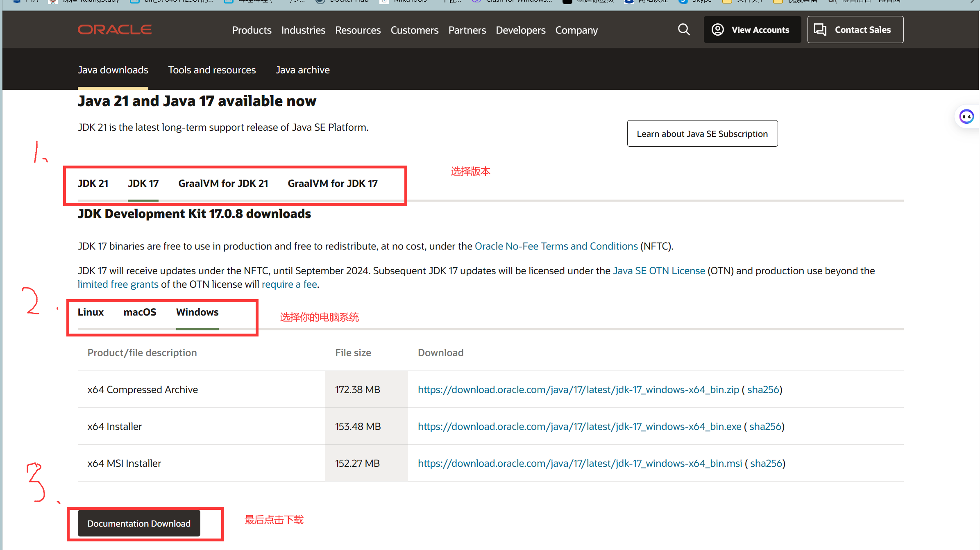The width and height of the screenshot is (980, 550).
Task: Click the 'x64 Installer' description cell
Action: 201,426
